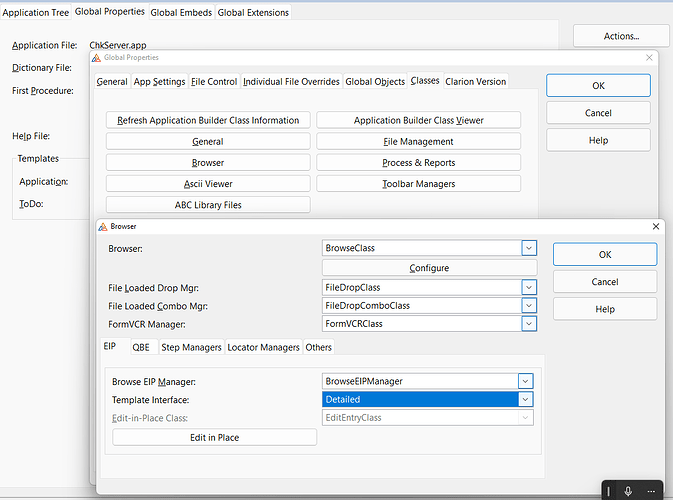Switch to the QBE tab
This screenshot has width=673, height=500.
[x=140, y=347]
